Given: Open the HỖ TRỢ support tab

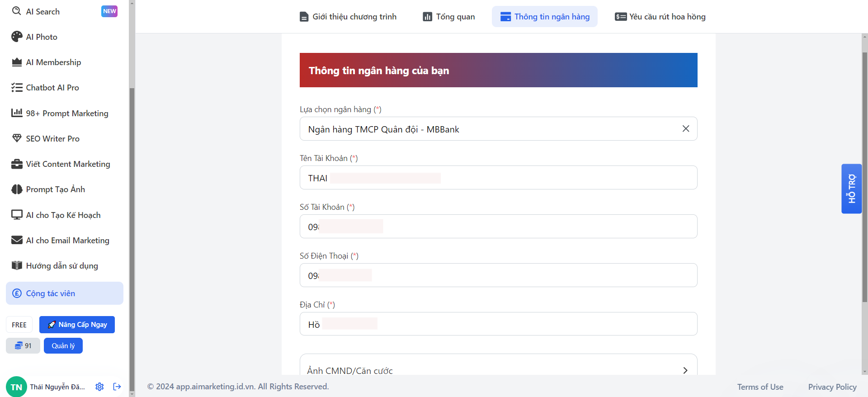Looking at the screenshot, I should pyautogui.click(x=851, y=189).
